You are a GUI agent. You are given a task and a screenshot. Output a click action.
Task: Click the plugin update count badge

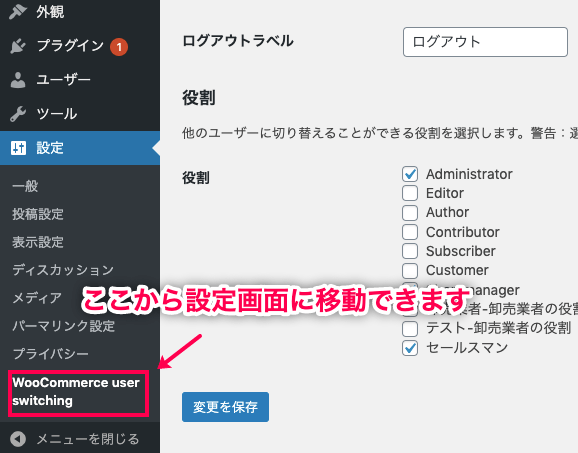coord(119,47)
